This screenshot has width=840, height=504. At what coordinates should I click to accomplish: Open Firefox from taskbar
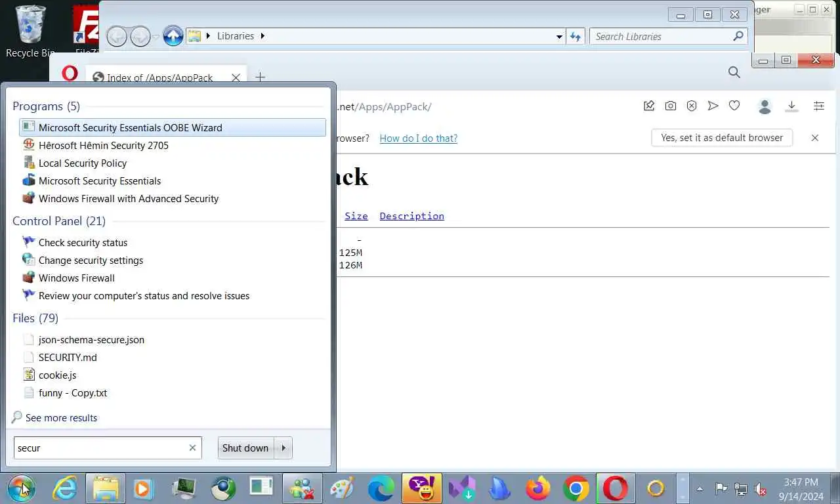pyautogui.click(x=538, y=488)
